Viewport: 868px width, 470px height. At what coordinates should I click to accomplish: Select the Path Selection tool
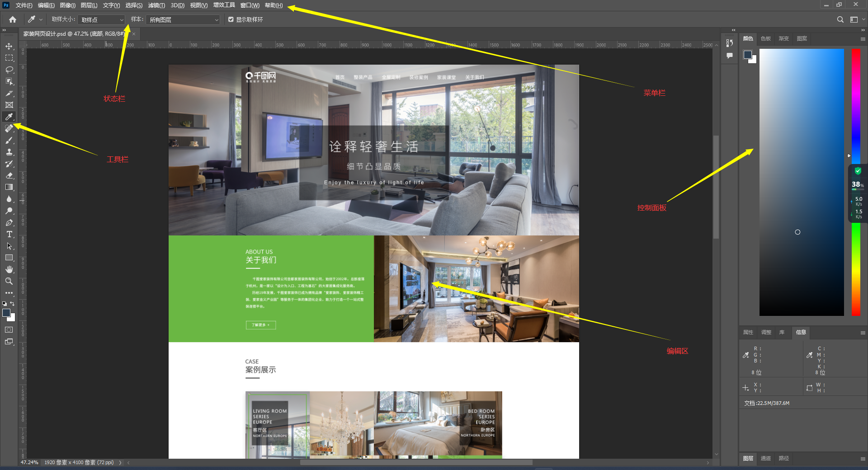(x=9, y=246)
